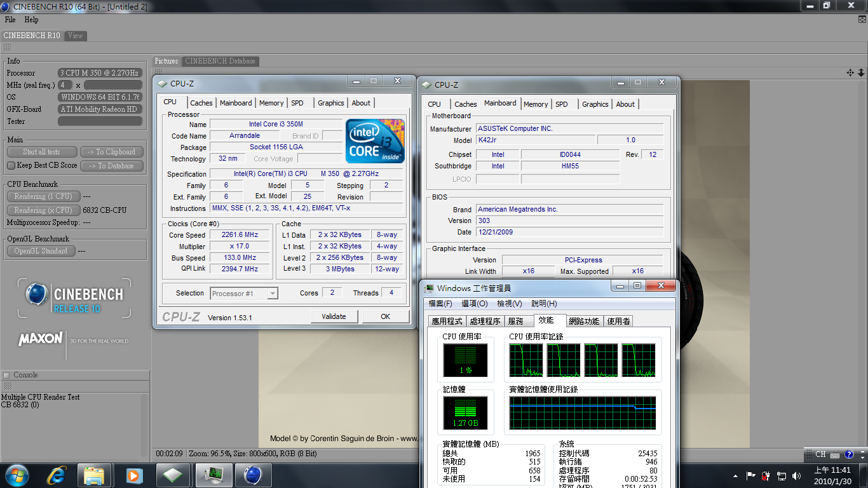
Task: Open CPU tab in right CPU-Z window
Action: 435,104
